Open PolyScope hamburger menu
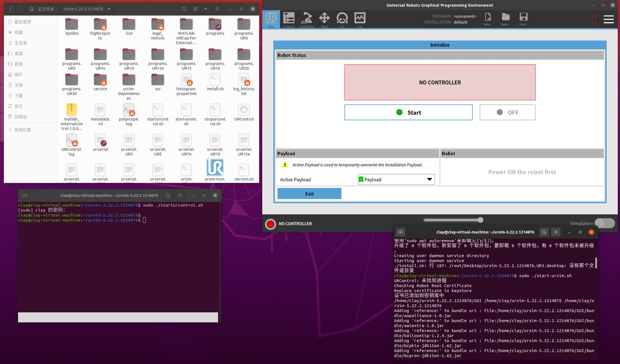This screenshot has height=364, width=620. coord(608,19)
